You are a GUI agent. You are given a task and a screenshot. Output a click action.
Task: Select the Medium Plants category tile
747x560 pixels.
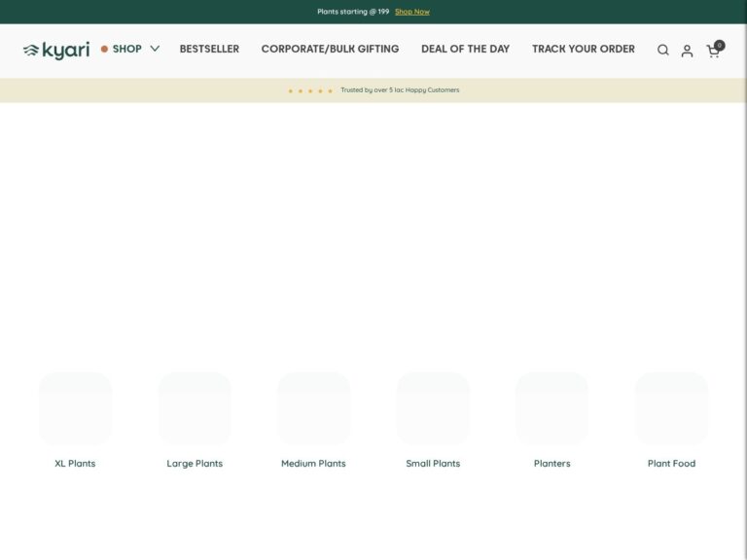coord(313,408)
